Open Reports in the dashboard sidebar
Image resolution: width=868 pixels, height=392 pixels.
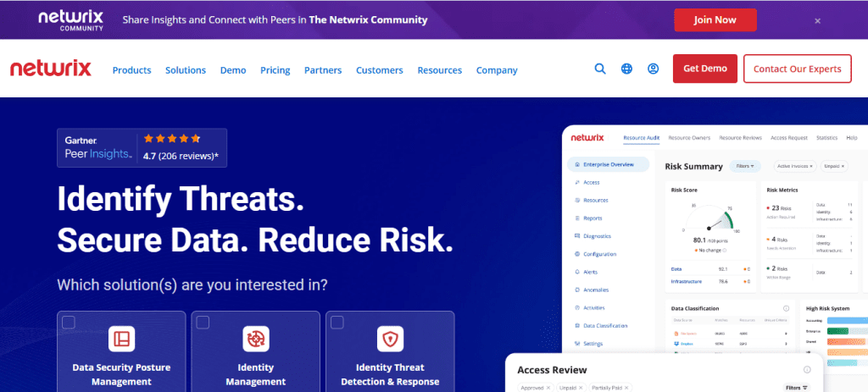pyautogui.click(x=588, y=218)
